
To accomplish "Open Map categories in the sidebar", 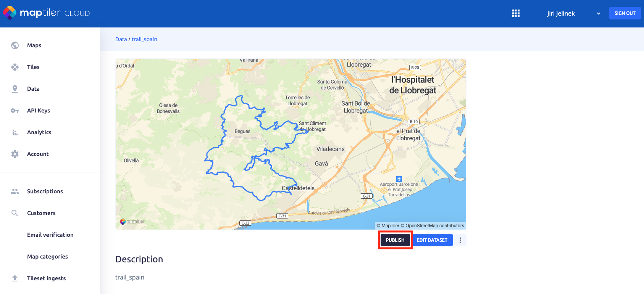I will tap(47, 257).
